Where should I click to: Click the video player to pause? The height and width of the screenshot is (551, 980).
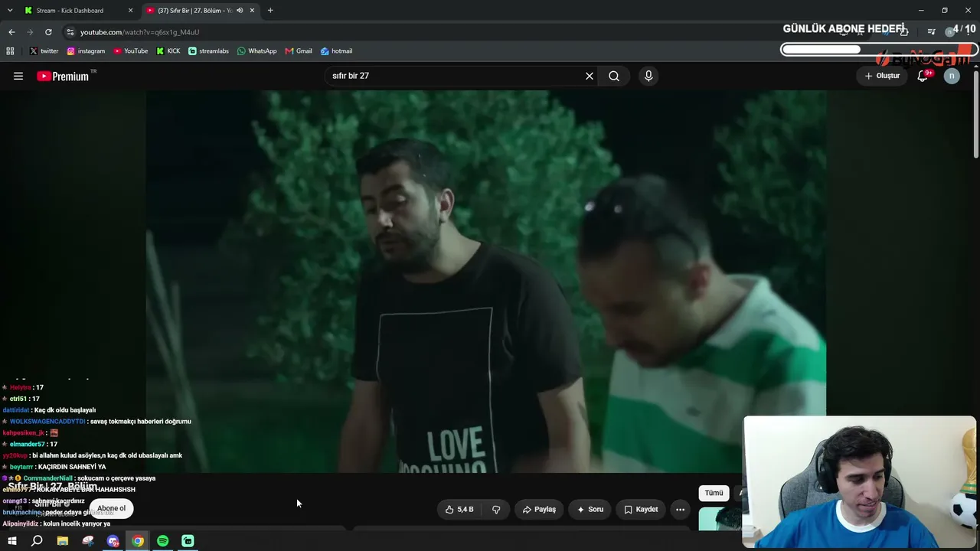(x=485, y=281)
